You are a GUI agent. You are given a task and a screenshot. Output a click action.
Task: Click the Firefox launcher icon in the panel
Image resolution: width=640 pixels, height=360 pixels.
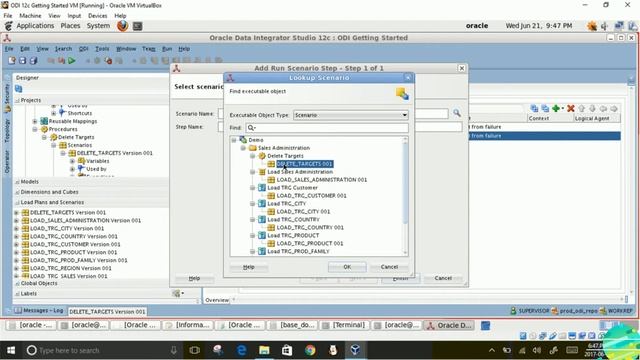(122, 26)
